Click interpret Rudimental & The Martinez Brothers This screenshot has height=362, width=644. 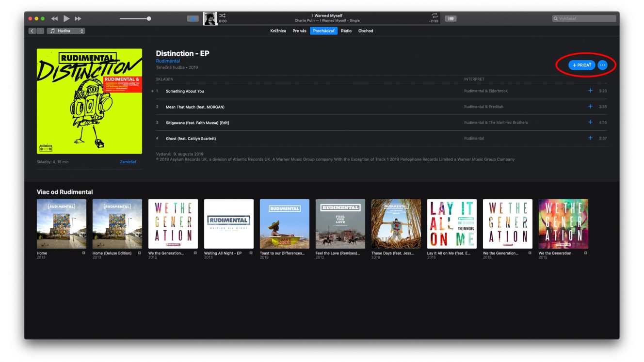[496, 123]
